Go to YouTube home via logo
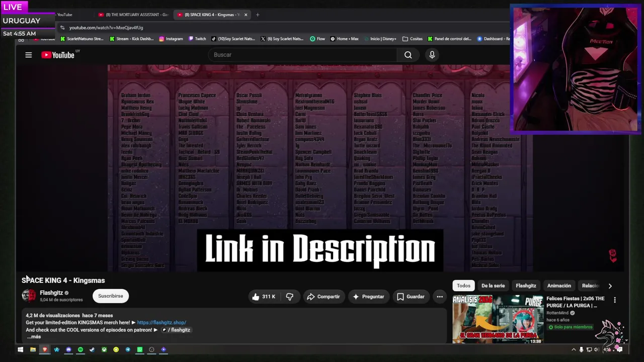This screenshot has width=644, height=362. (58, 55)
